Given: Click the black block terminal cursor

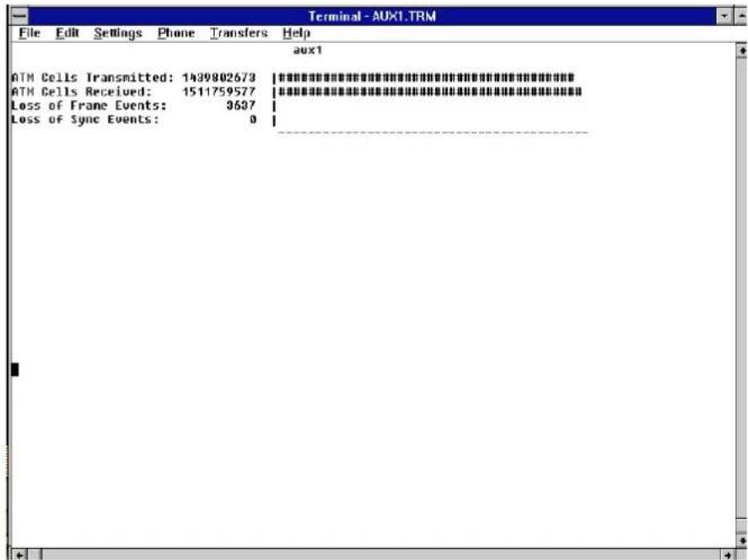Looking at the screenshot, I should click(15, 369).
